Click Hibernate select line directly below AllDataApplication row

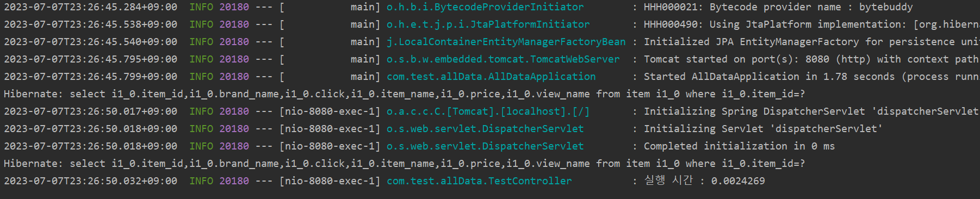click(404, 94)
